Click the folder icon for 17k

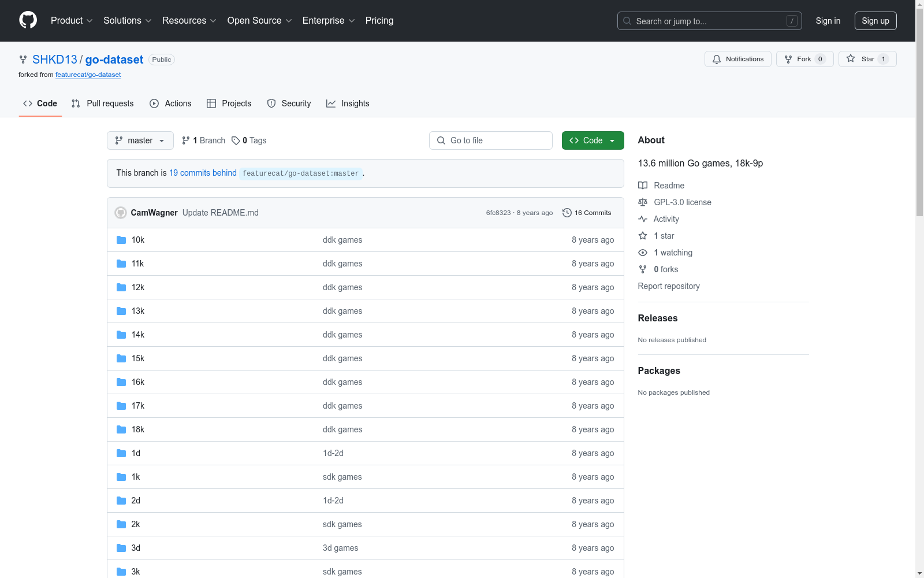pos(121,406)
